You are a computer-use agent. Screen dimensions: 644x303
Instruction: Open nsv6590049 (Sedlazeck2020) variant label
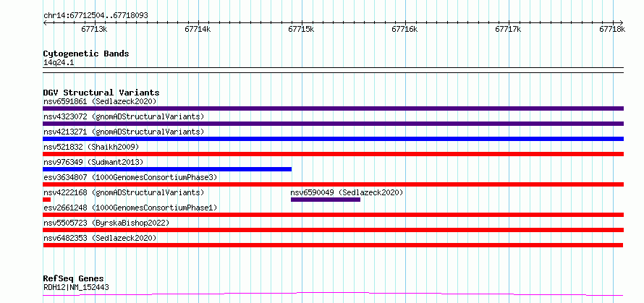click(347, 192)
